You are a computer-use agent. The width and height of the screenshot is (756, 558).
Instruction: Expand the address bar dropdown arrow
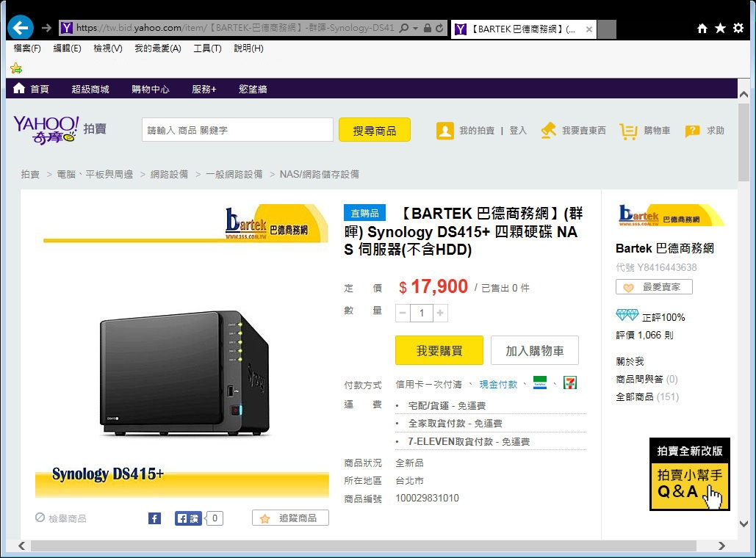tap(415, 28)
